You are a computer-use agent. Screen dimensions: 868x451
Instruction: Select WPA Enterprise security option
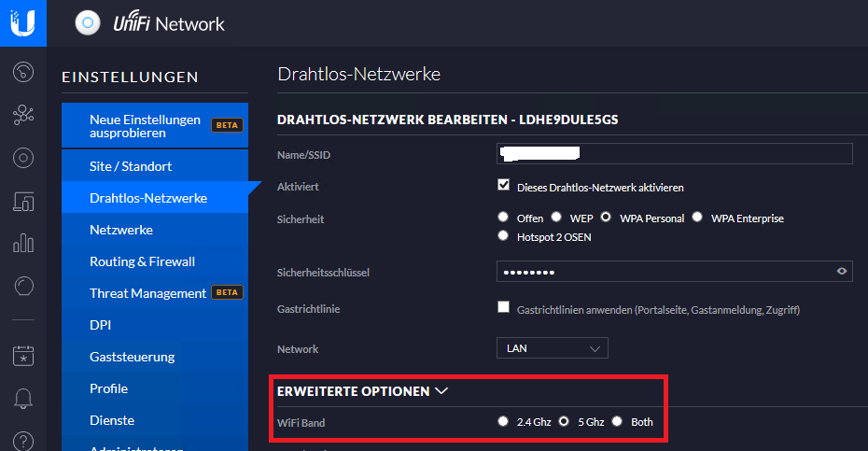697,218
